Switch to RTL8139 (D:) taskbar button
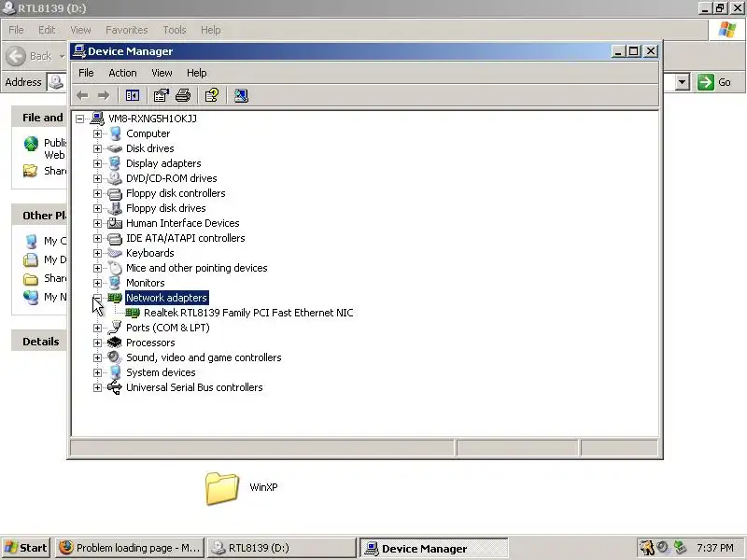Image resolution: width=747 pixels, height=560 pixels. click(281, 548)
